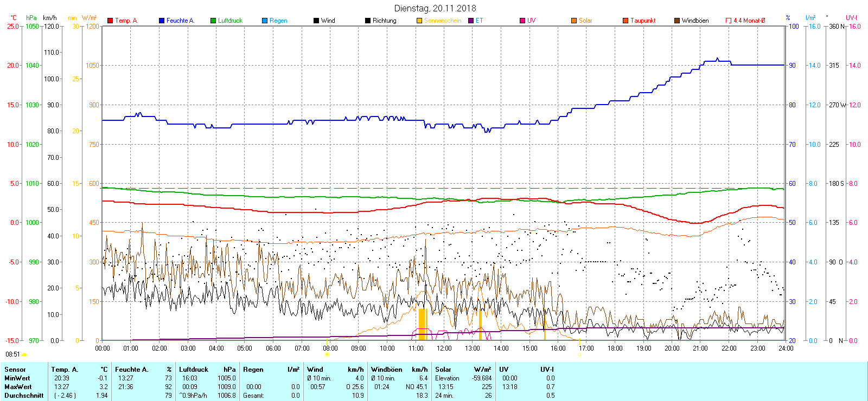Click the purple ET legend swatch
The image size is (868, 401).
[471, 21]
